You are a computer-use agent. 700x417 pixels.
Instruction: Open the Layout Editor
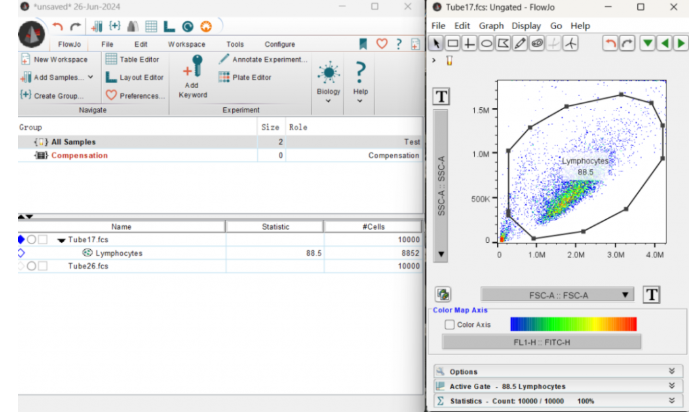[134, 77]
